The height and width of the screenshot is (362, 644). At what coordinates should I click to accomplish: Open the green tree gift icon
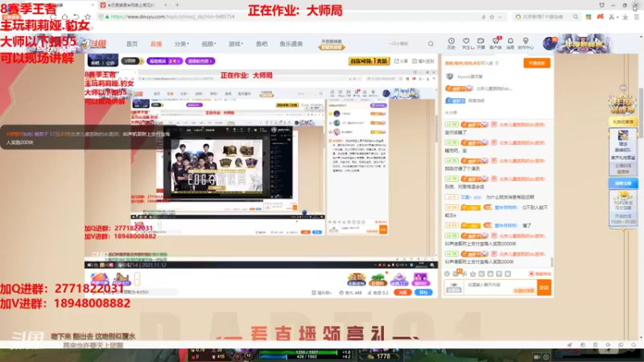378,279
